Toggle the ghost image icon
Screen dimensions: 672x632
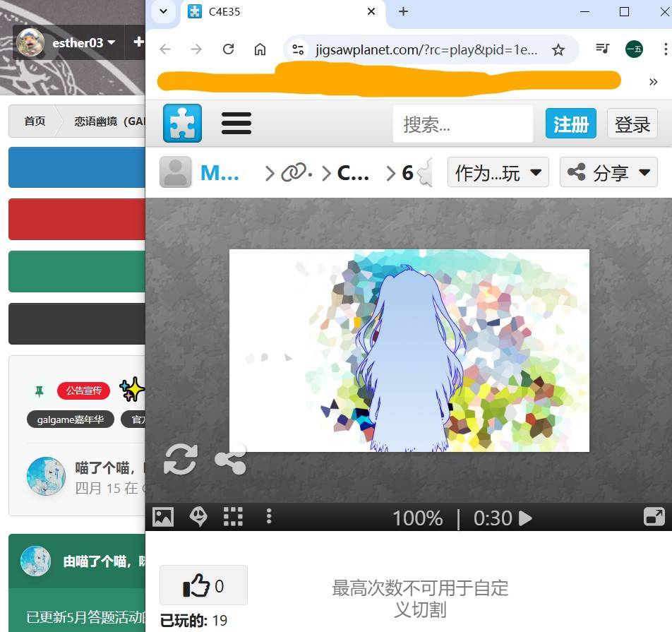tap(198, 517)
